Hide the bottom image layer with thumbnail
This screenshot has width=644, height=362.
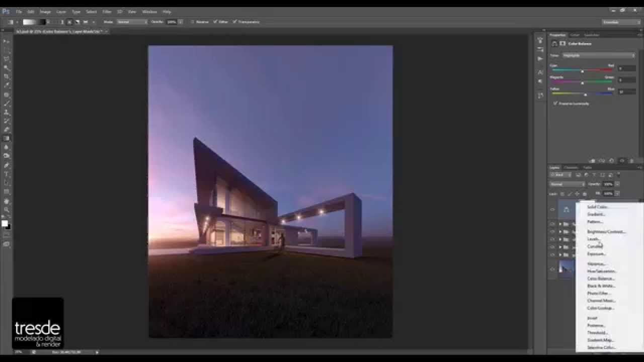tap(552, 269)
